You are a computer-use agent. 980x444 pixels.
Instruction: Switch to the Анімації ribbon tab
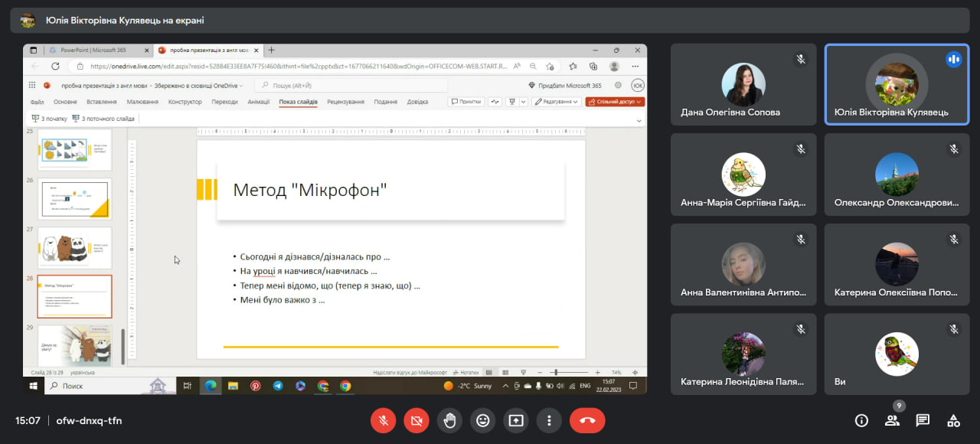click(x=259, y=102)
